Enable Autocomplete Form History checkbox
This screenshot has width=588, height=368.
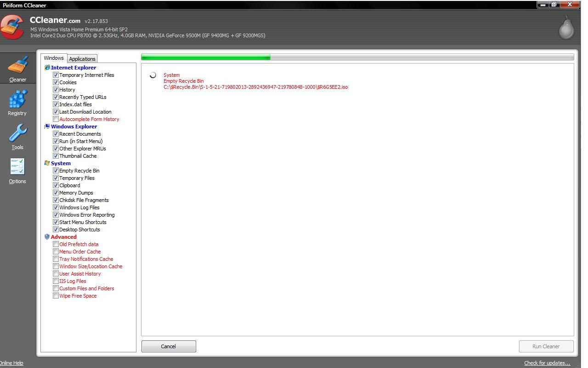56,119
